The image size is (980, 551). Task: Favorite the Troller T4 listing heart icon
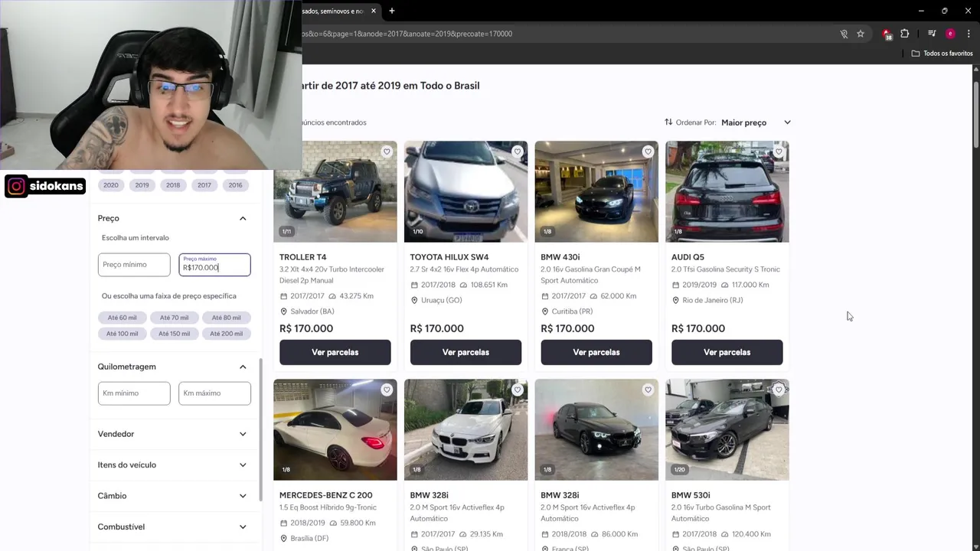387,152
